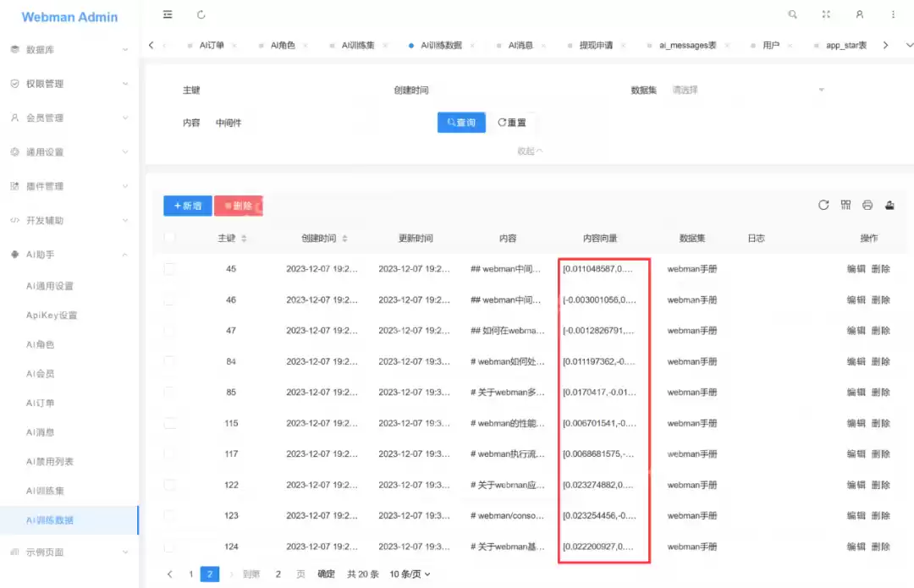Click 编辑 on row 85
This screenshot has height=588, width=914.
[x=855, y=392]
